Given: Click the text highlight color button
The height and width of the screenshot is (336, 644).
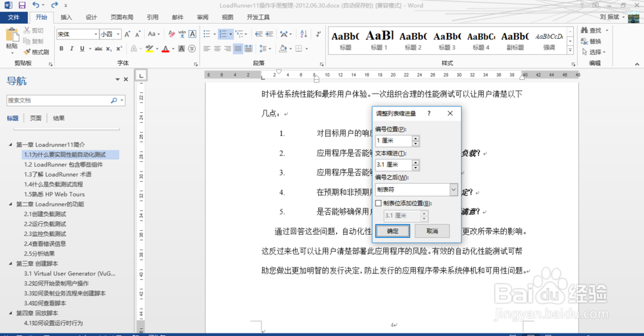Looking at the screenshot, I should 149,48.
